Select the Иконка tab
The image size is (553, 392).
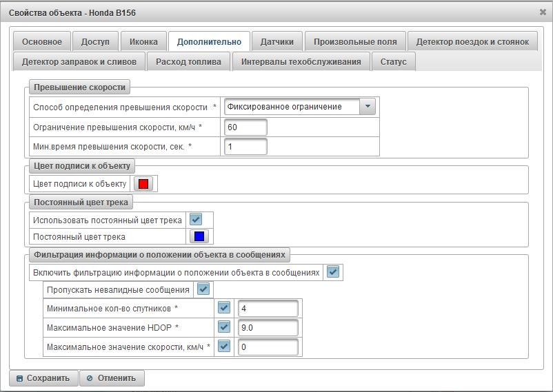coord(143,42)
